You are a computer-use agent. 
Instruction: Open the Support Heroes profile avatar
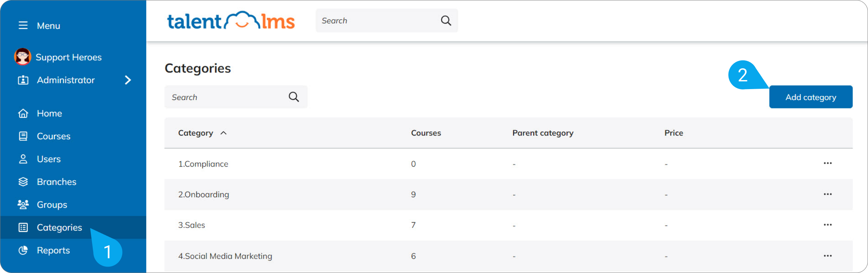pyautogui.click(x=23, y=57)
